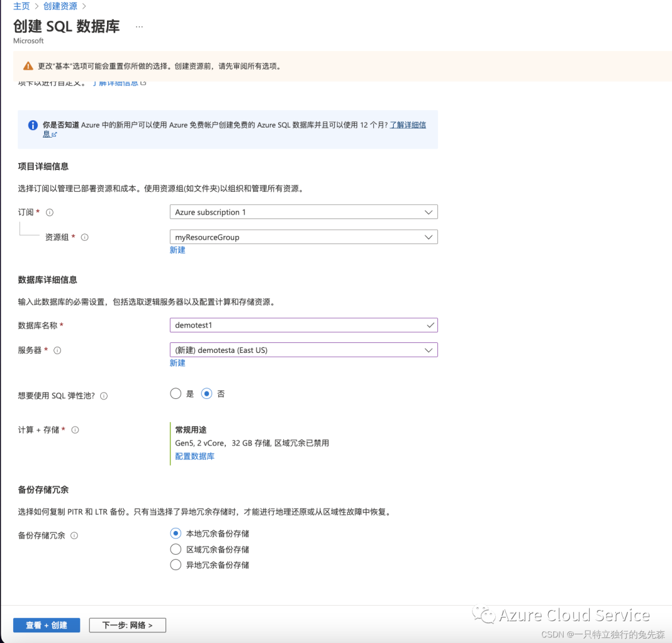Image resolution: width=672 pixels, height=643 pixels.
Task: Choose 区域冗余备份存储 option
Action: [x=175, y=549]
